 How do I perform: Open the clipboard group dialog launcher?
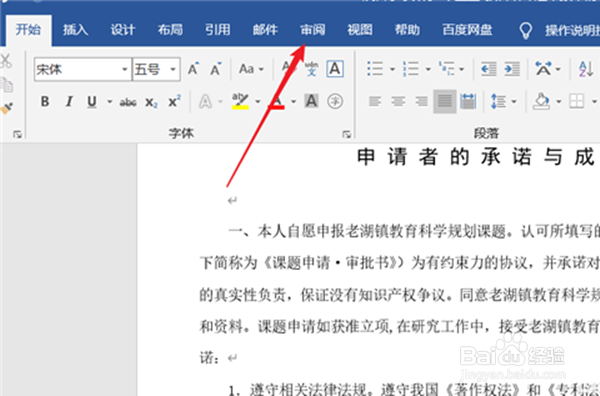17,134
